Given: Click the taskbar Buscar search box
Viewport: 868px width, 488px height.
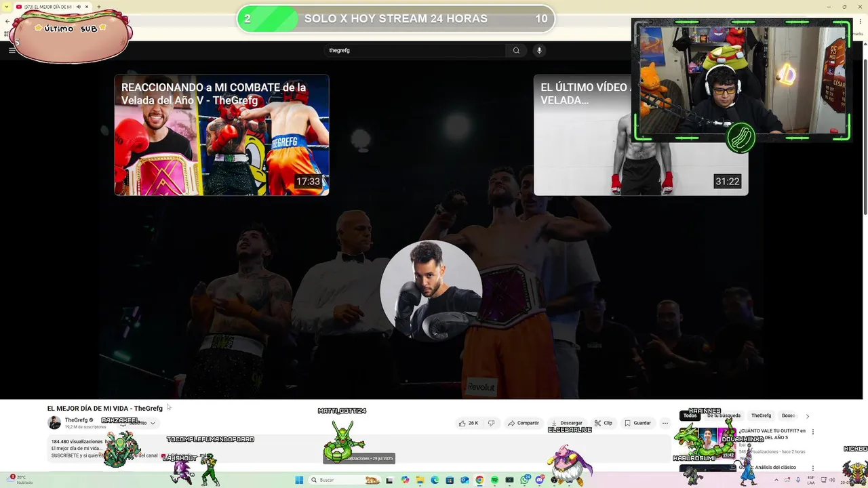Looking at the screenshot, I should coord(346,480).
